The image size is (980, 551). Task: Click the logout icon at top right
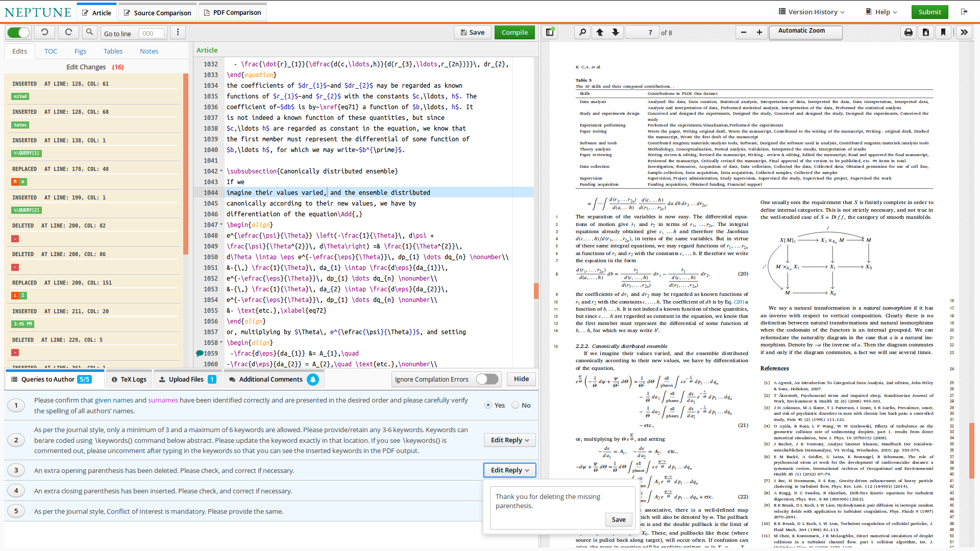click(964, 12)
